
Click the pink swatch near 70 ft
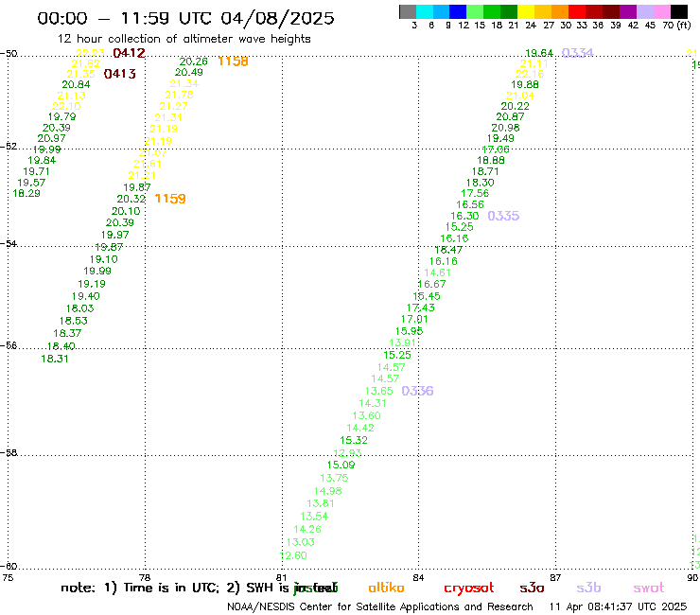click(662, 11)
